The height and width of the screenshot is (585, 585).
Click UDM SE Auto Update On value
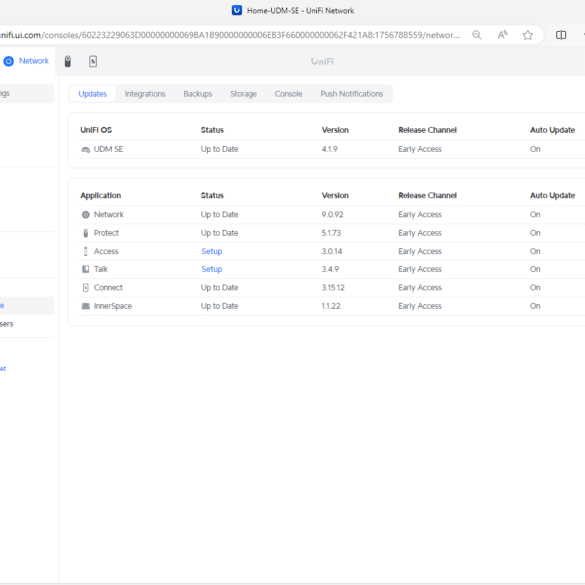[535, 149]
